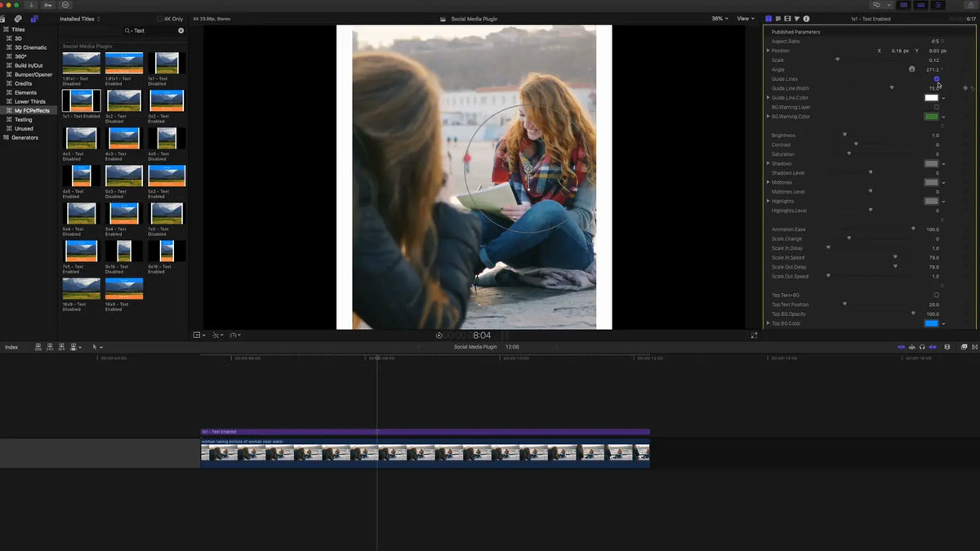Image resolution: width=980 pixels, height=551 pixels.
Task: Add keyframe for Guide Line Width
Action: [x=965, y=88]
